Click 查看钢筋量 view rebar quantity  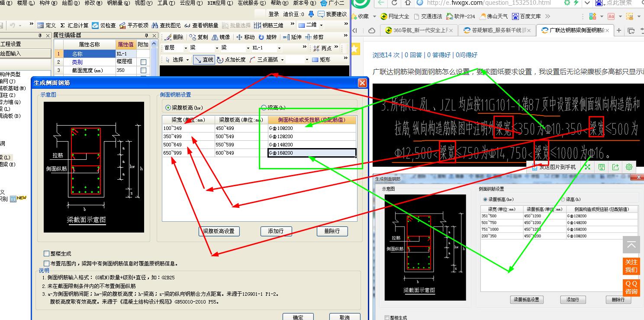(x=201, y=26)
